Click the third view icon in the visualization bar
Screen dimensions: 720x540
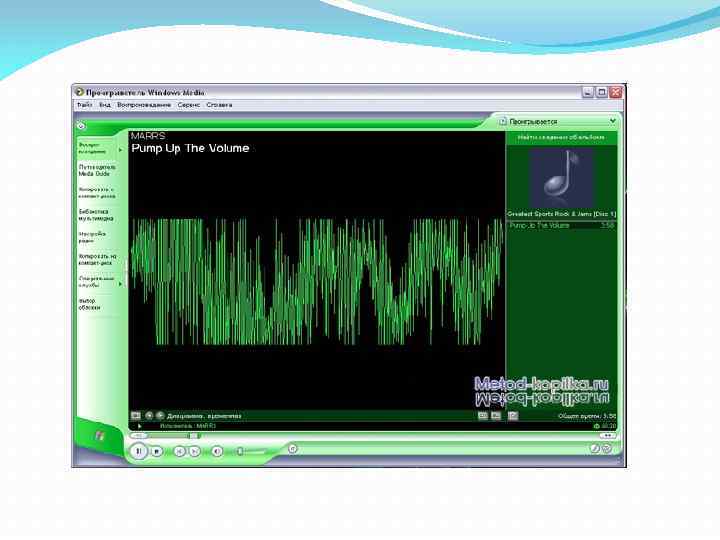513,416
